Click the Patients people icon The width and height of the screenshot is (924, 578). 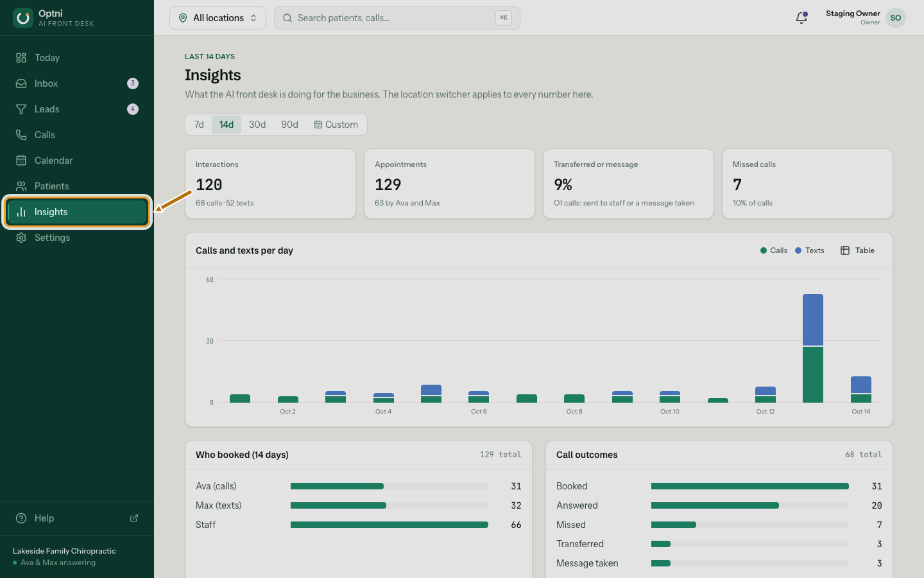(x=21, y=186)
